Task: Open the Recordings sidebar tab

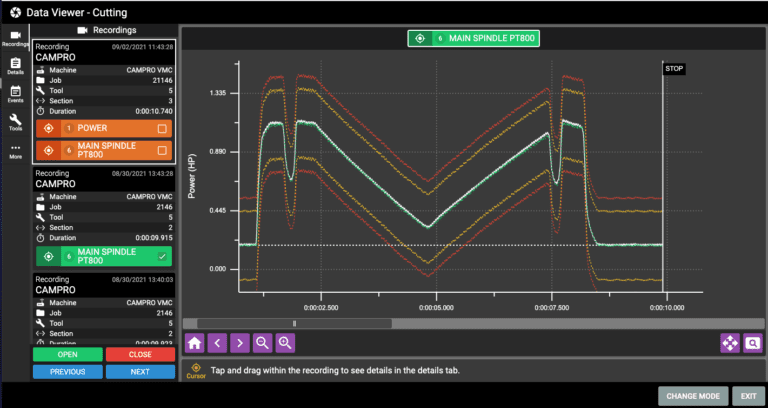Action: coord(15,38)
